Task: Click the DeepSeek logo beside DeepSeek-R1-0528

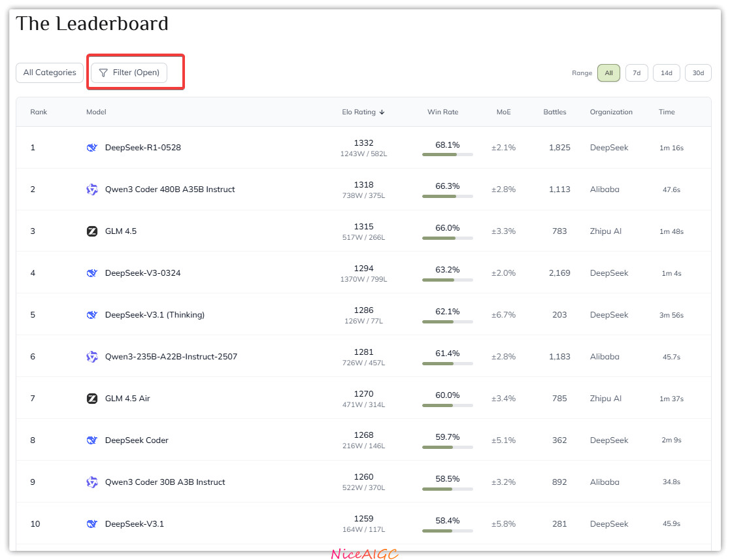Action: (92, 148)
